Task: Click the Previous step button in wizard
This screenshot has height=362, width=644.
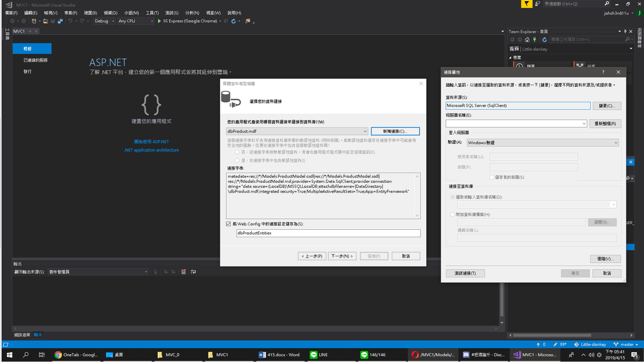Action: click(x=312, y=256)
